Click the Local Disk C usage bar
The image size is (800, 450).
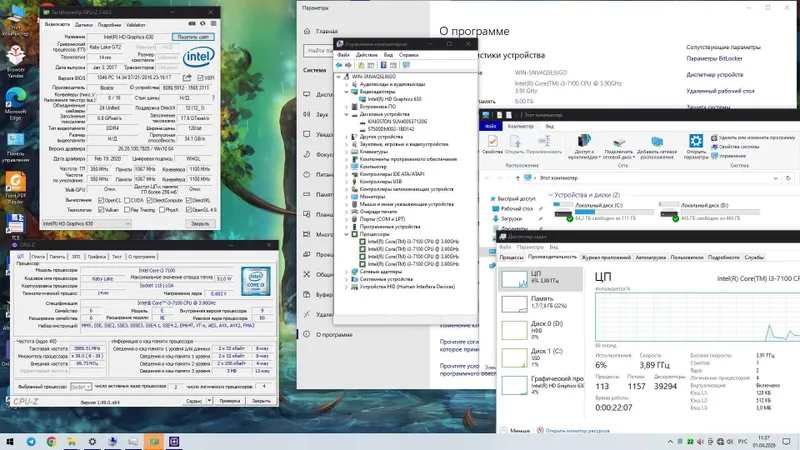click(614, 212)
